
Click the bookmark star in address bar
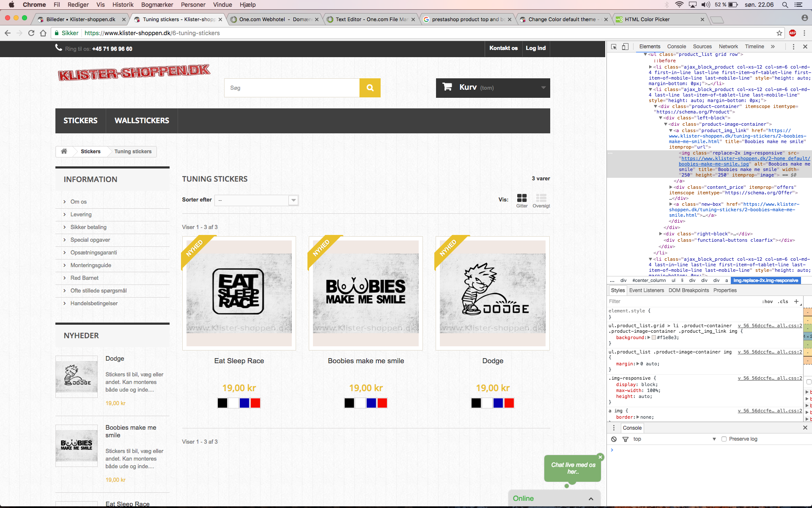pos(779,33)
